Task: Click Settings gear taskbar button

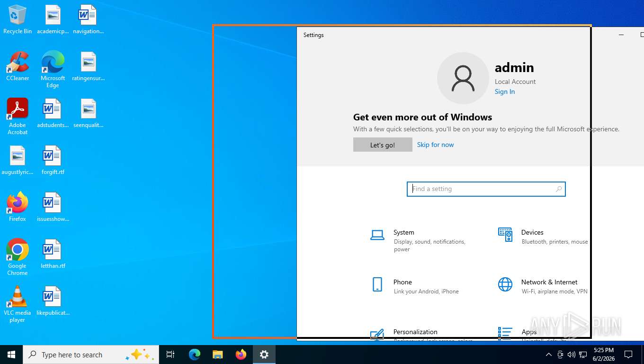Action: (264, 355)
